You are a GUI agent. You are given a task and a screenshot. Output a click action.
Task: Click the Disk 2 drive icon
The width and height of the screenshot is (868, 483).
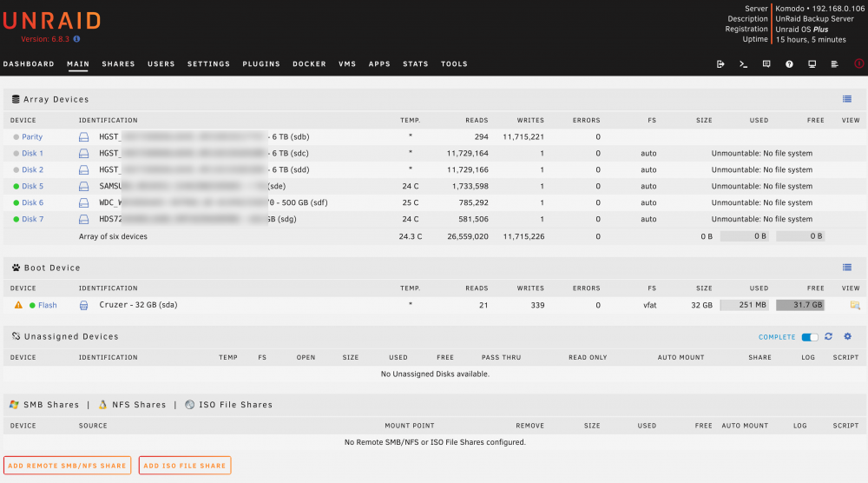tap(83, 170)
